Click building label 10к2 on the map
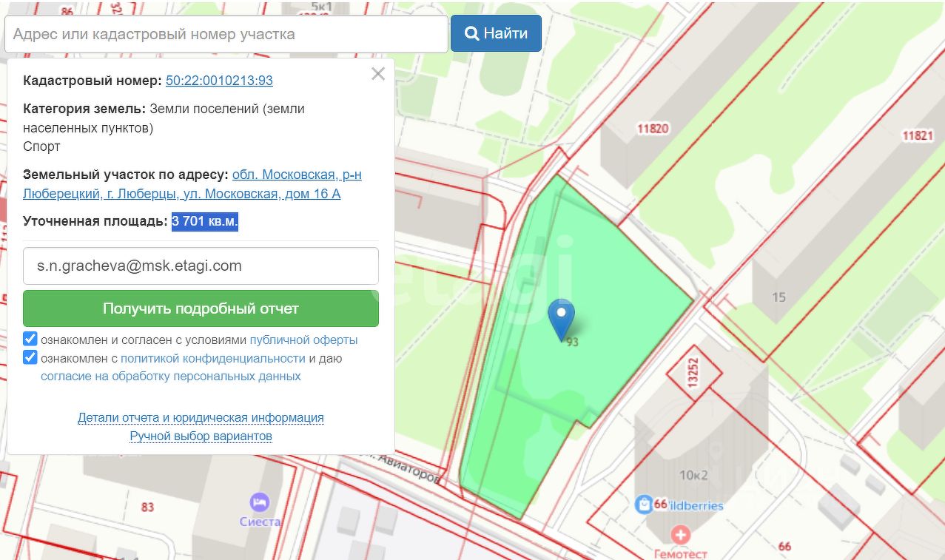Screen dimensions: 945x560 [694, 475]
